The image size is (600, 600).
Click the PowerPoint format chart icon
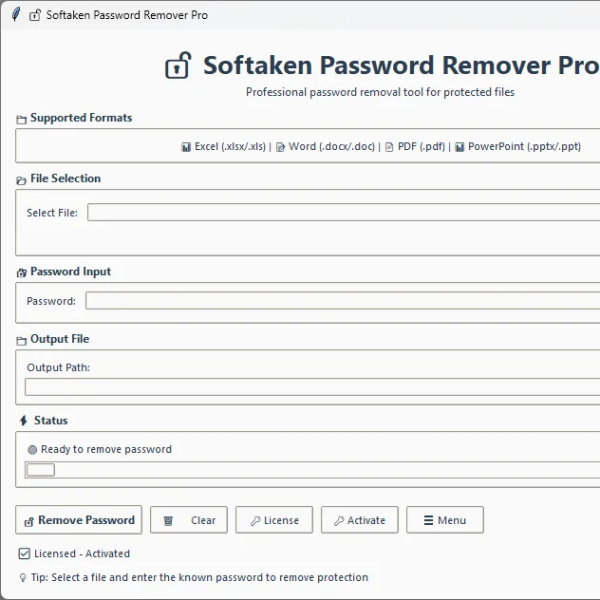point(460,147)
